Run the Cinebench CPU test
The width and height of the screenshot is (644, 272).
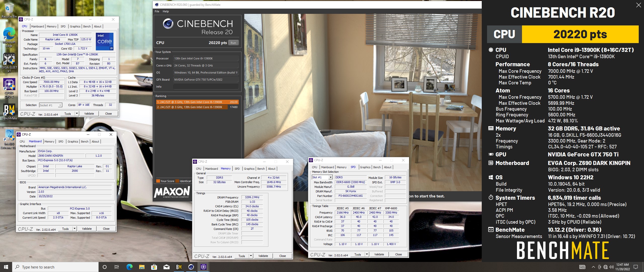(x=233, y=43)
